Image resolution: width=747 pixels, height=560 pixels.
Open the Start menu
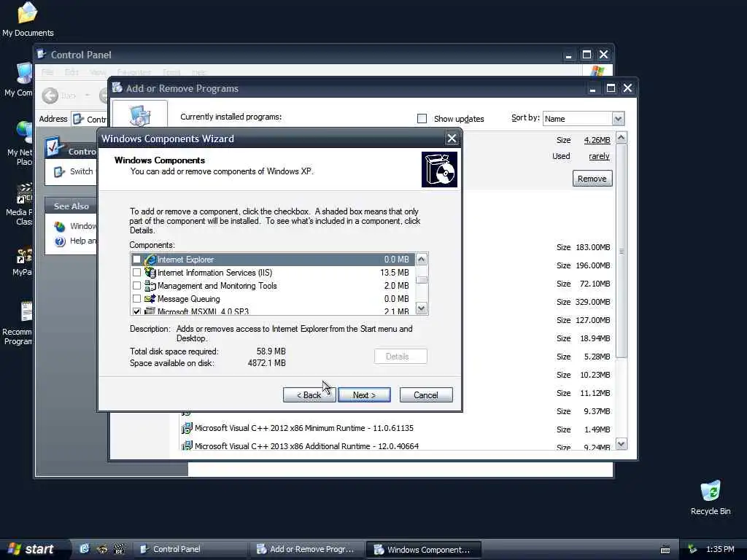(32, 549)
